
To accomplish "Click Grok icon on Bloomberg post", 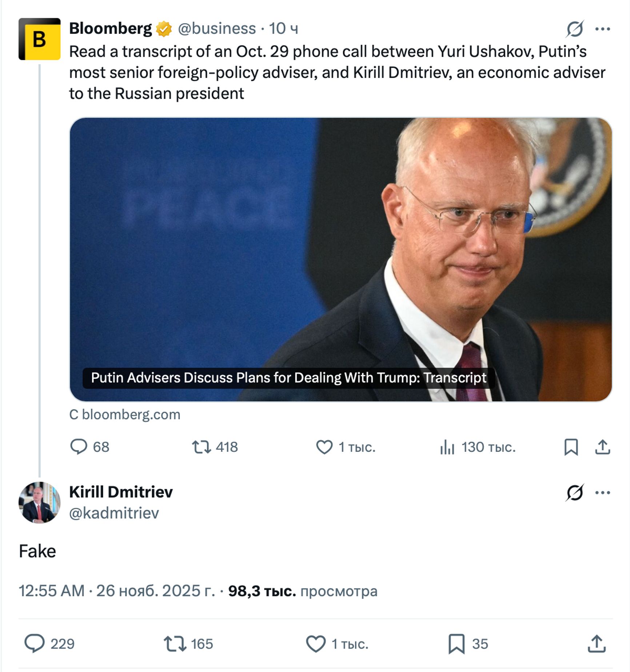I will 574,29.
